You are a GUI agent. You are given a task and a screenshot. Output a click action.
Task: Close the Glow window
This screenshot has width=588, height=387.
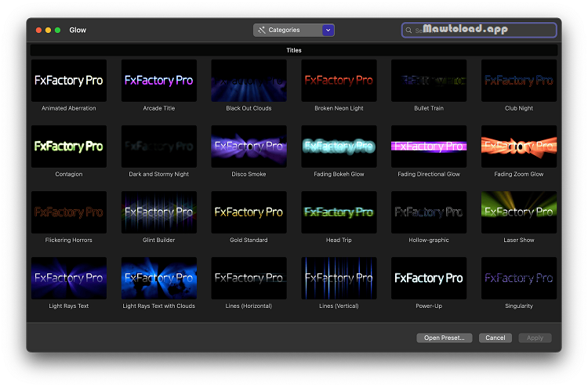point(38,30)
